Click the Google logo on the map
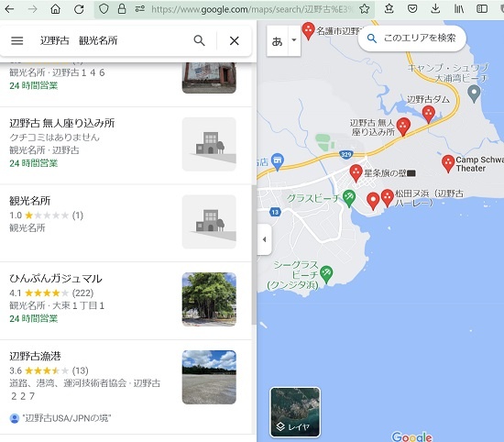The width and height of the screenshot is (504, 442). pos(411,436)
